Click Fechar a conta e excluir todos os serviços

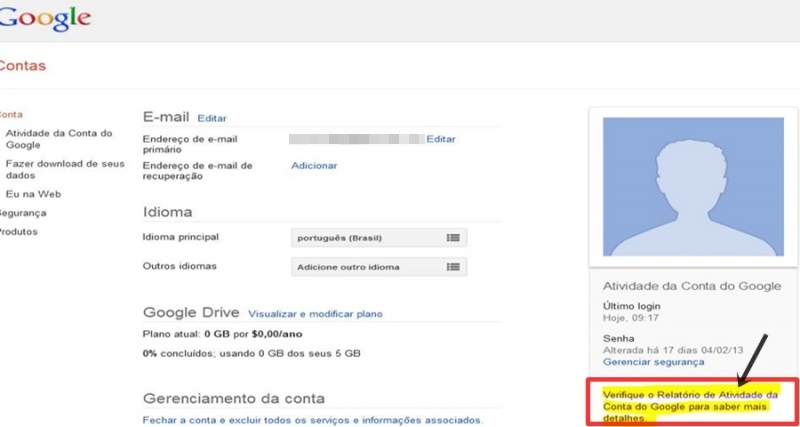click(312, 420)
